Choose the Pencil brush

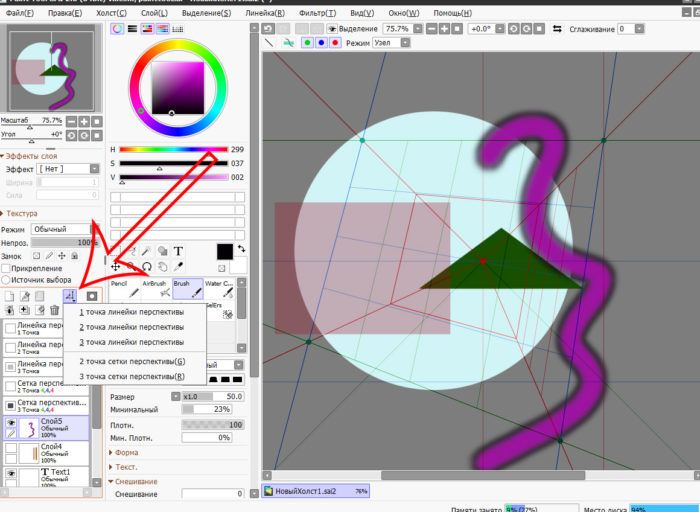click(125, 289)
